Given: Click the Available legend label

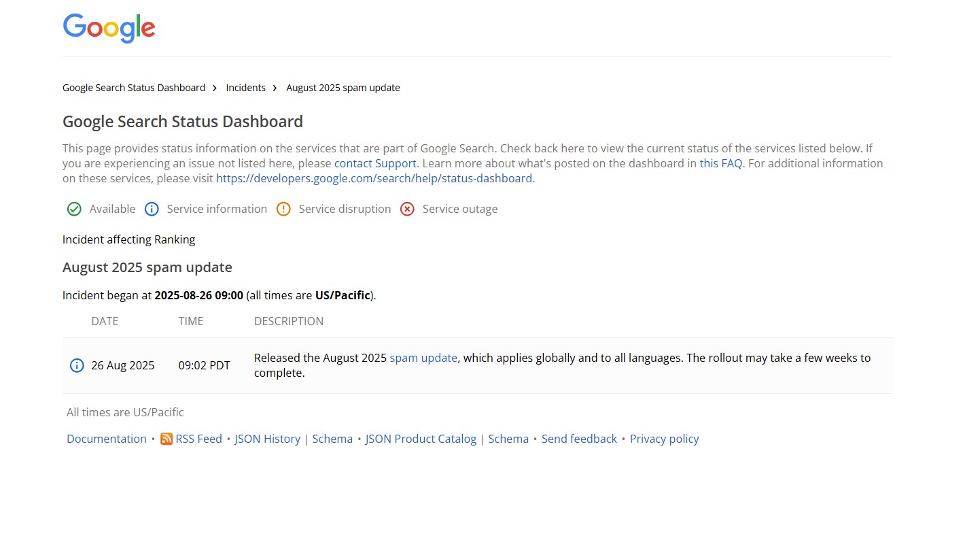Looking at the screenshot, I should coord(113,209).
